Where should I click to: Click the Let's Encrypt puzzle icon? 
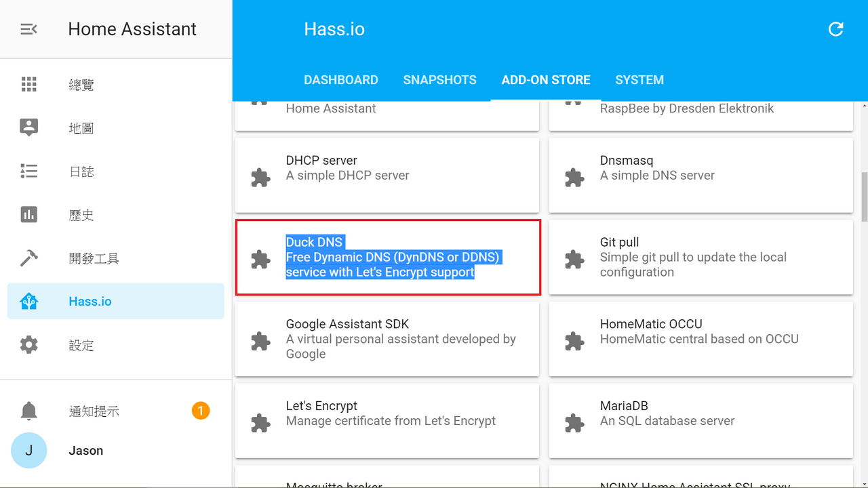point(260,424)
